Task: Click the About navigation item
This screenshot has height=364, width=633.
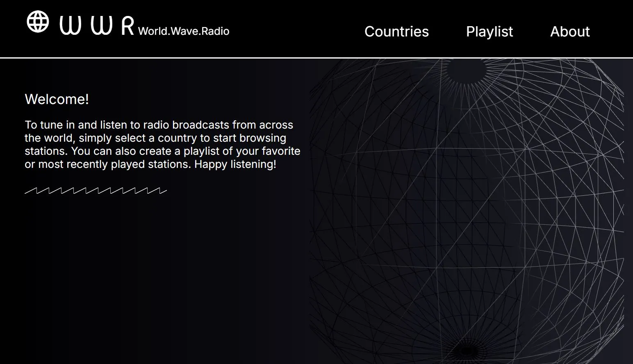Action: coord(570,32)
